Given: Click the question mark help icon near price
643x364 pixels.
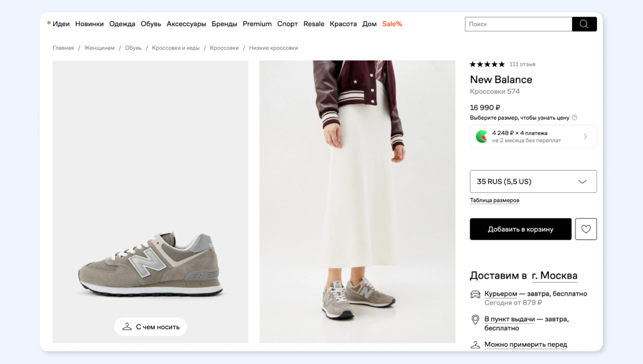Looking at the screenshot, I should (574, 118).
